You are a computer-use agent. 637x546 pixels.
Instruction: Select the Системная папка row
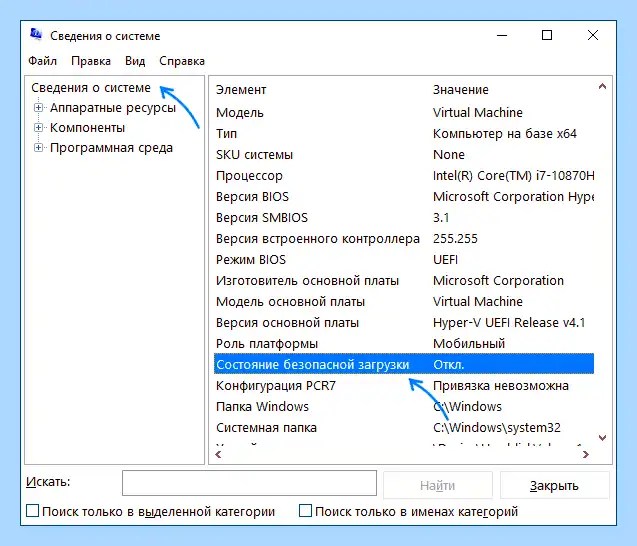pyautogui.click(x=404, y=428)
